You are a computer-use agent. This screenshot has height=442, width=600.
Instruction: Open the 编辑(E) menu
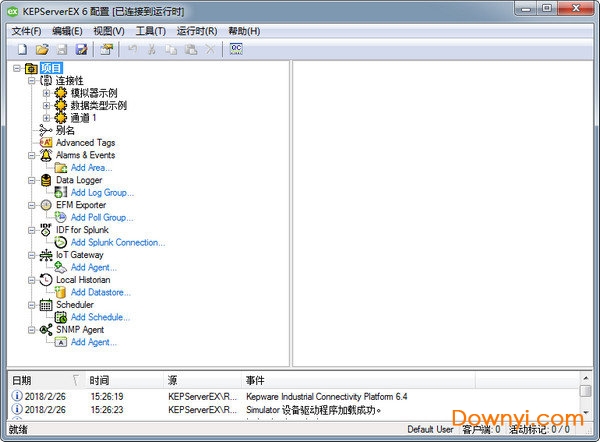[x=67, y=31]
